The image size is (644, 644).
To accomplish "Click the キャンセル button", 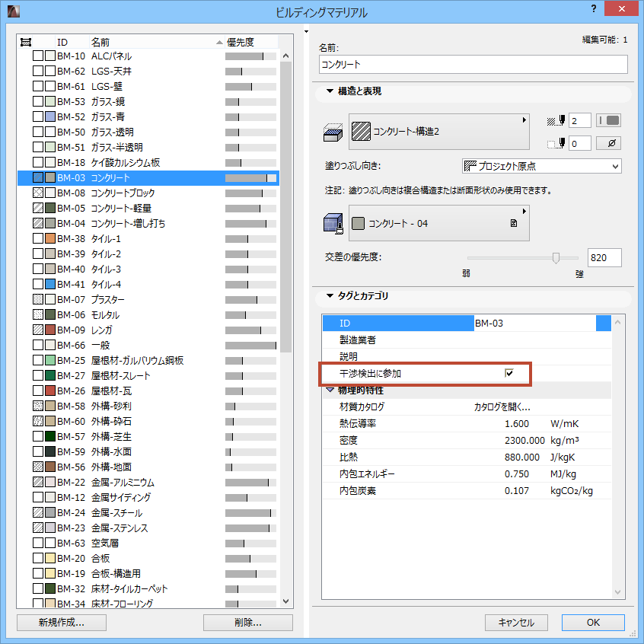I will 516,622.
